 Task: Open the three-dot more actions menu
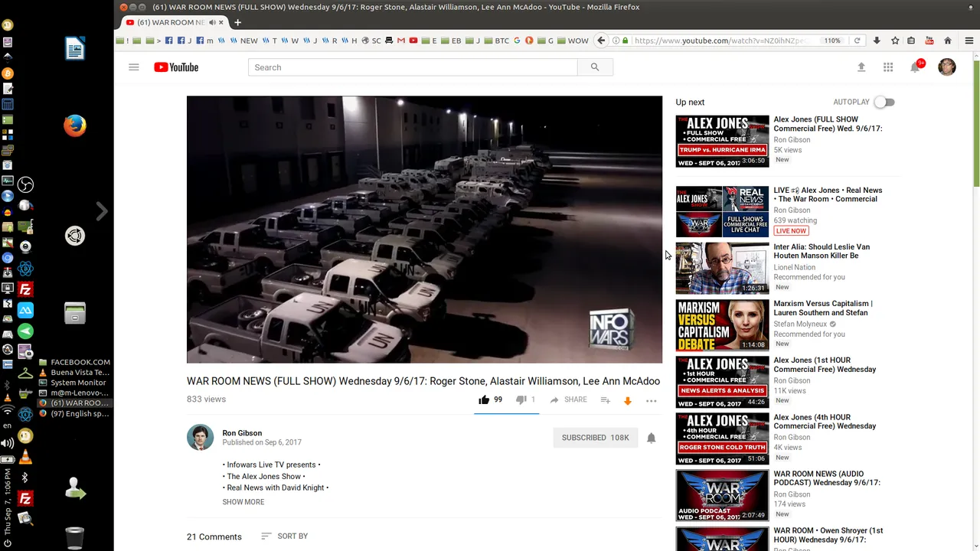651,400
